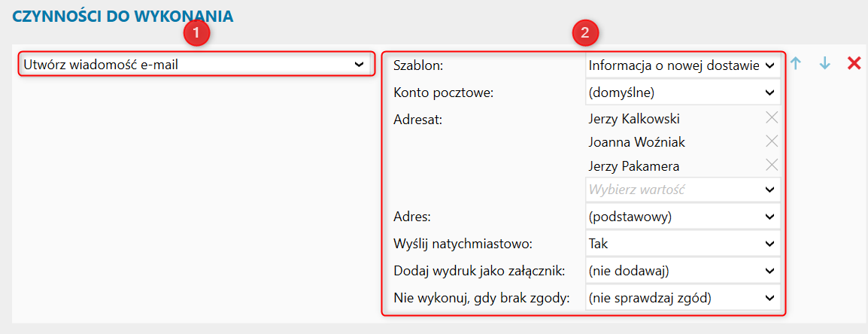Click the red marker number 2
The height and width of the screenshot is (334, 868).
tap(585, 32)
